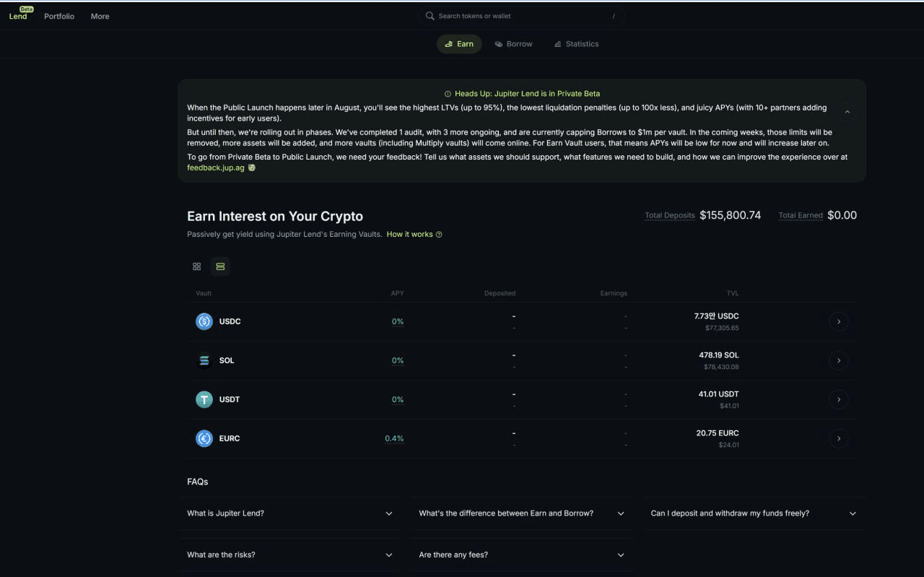The height and width of the screenshot is (577, 924).
Task: Open USDC vault via arrow button
Action: tap(838, 321)
